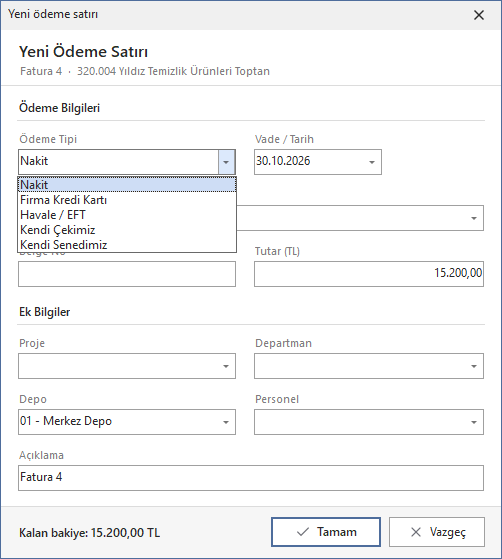The width and height of the screenshot is (502, 559).
Task: Select Nakit in the payment type list
Action: point(127,185)
